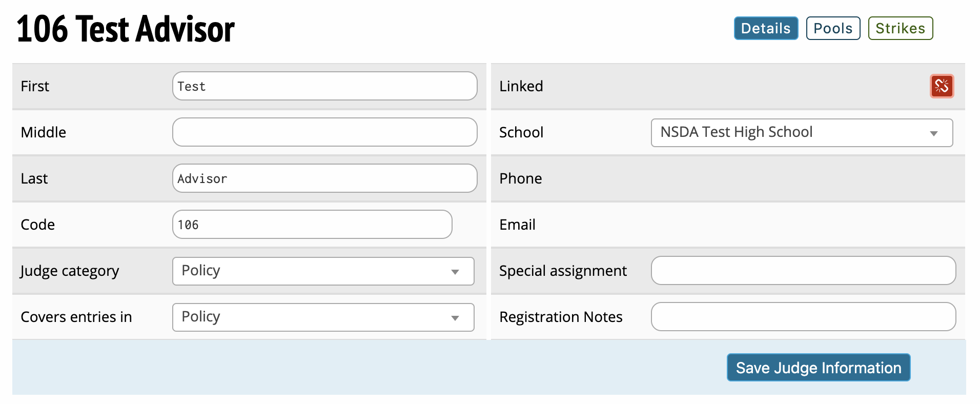Click the "106 Test Advisor" page heading
The width and height of the screenshot is (980, 404).
pos(126,29)
